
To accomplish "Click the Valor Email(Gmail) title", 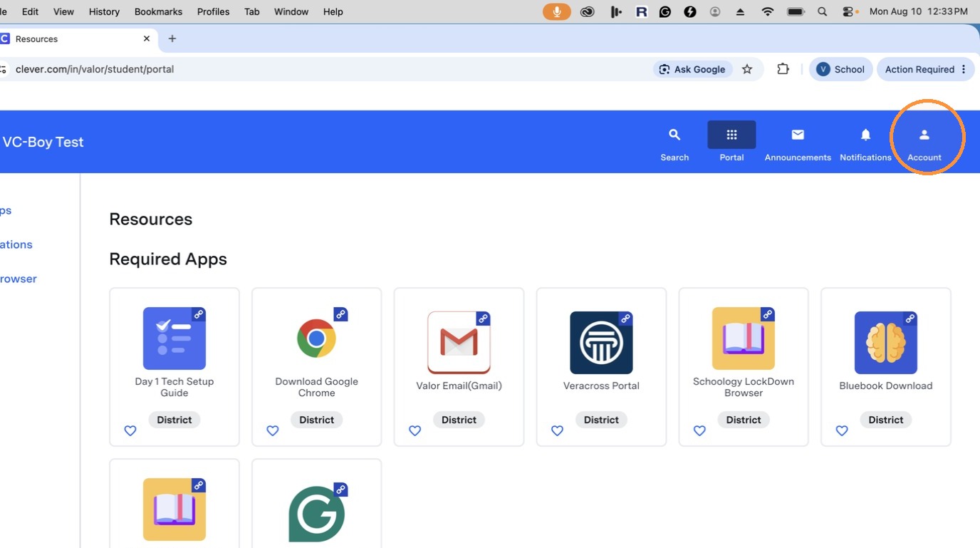I will (x=459, y=386).
